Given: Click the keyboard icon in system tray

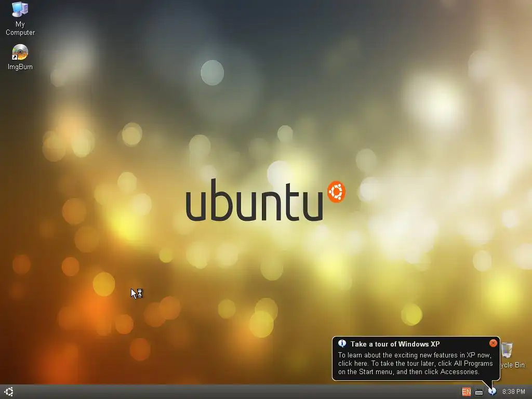Looking at the screenshot, I should pos(478,392).
